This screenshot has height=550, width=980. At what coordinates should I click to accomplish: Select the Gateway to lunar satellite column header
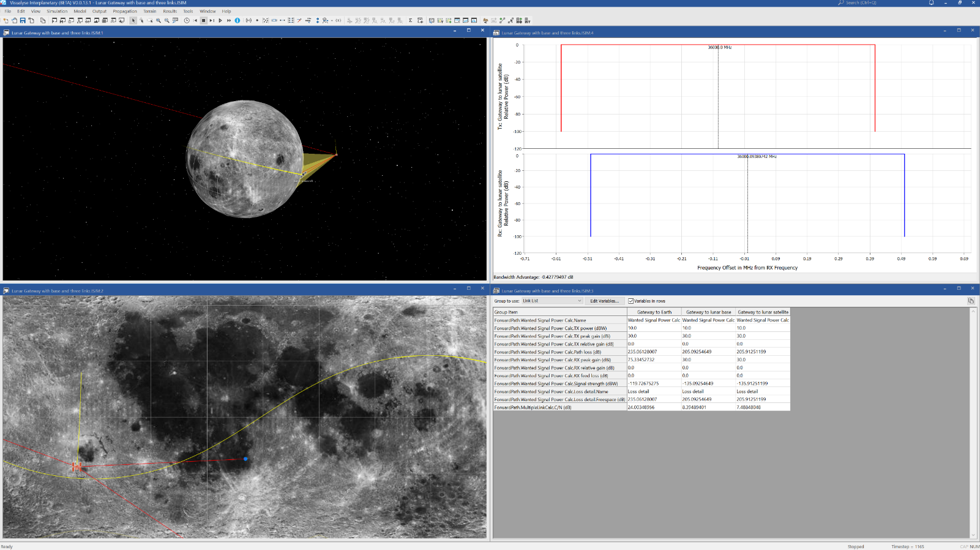[763, 312]
